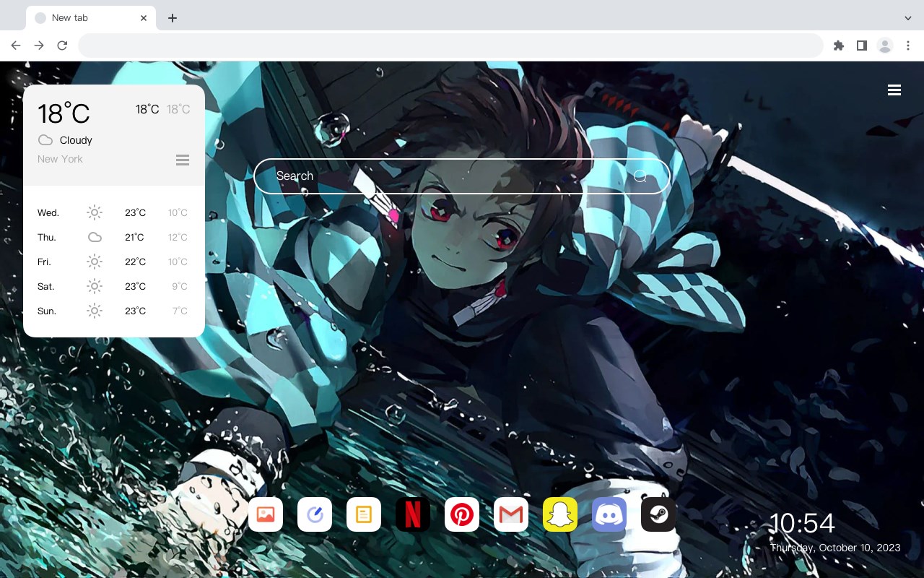This screenshot has width=924, height=578.
Task: Select the Fri. forecast row
Action: point(113,262)
